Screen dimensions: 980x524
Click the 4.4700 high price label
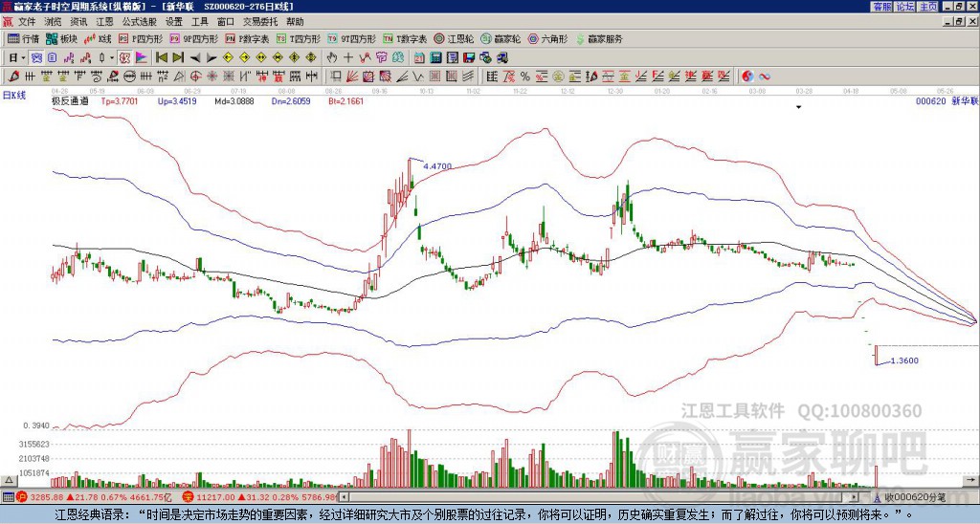pos(436,166)
